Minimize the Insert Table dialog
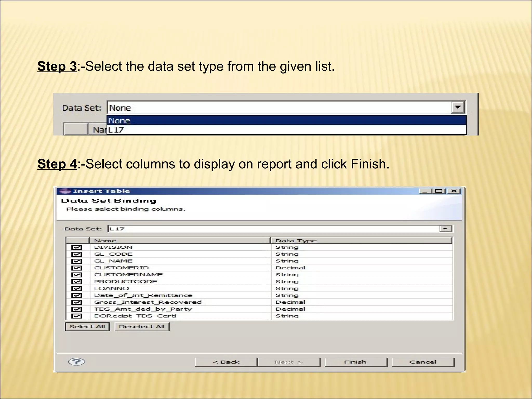The height and width of the screenshot is (399, 532). coord(425,191)
